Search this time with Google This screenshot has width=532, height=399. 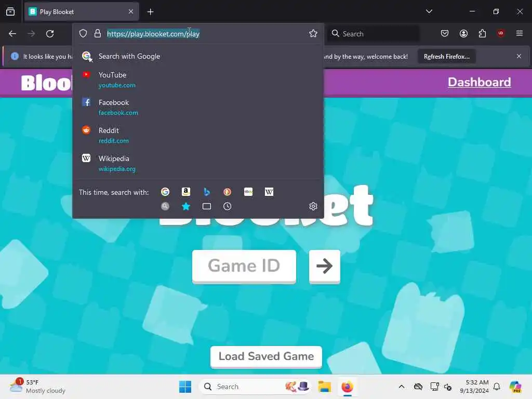(165, 192)
